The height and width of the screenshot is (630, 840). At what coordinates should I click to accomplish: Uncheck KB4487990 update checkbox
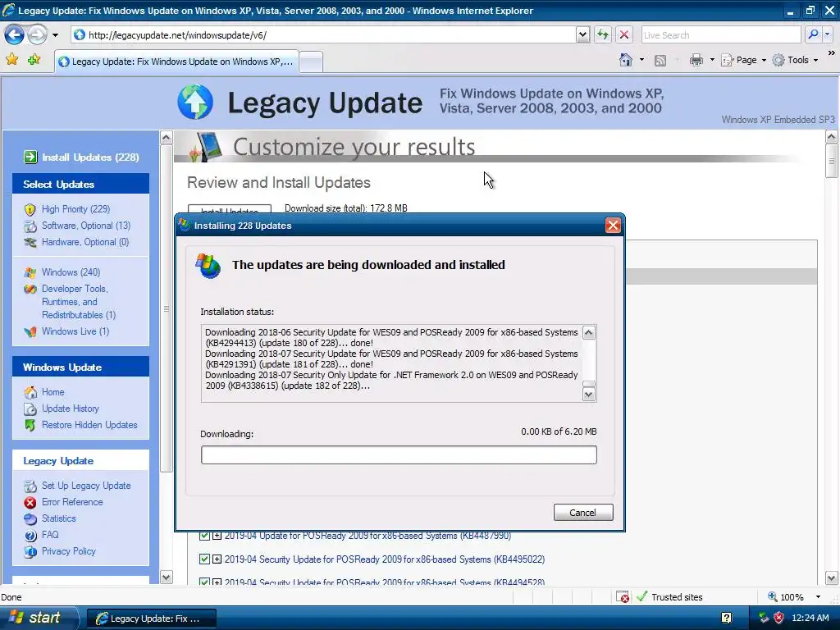pyautogui.click(x=204, y=535)
